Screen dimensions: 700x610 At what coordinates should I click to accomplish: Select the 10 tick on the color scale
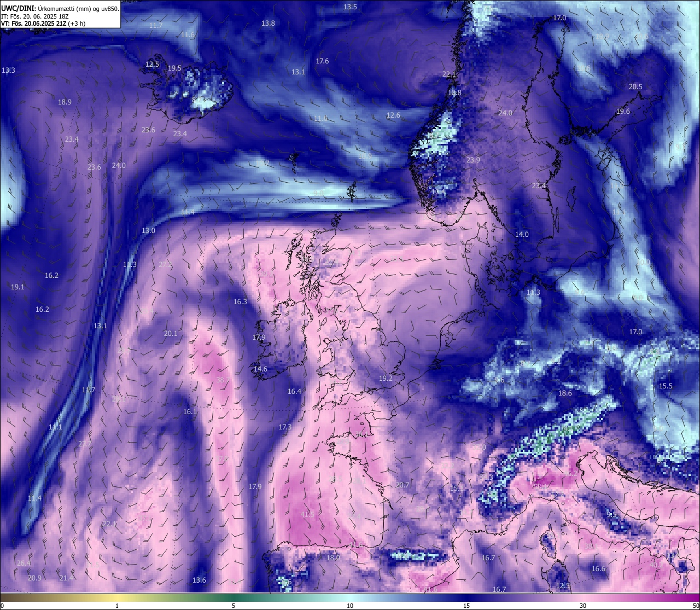350,606
